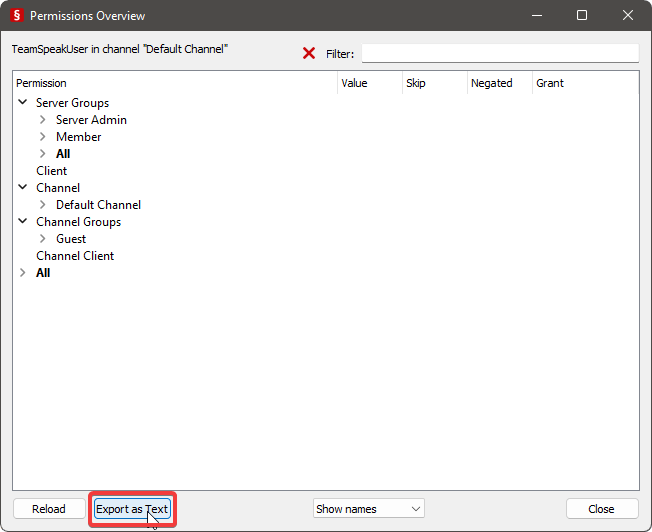Screen dimensions: 652x532
Task: Click the Permission column header
Action: tap(42, 83)
